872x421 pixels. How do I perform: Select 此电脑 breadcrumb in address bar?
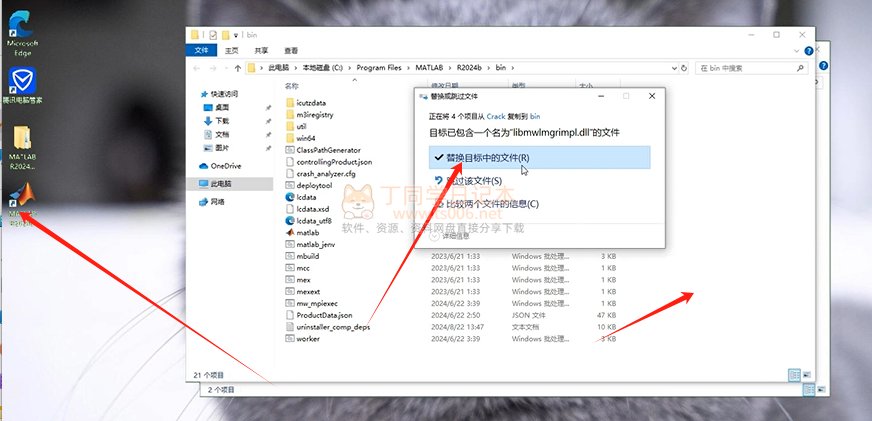click(279, 68)
